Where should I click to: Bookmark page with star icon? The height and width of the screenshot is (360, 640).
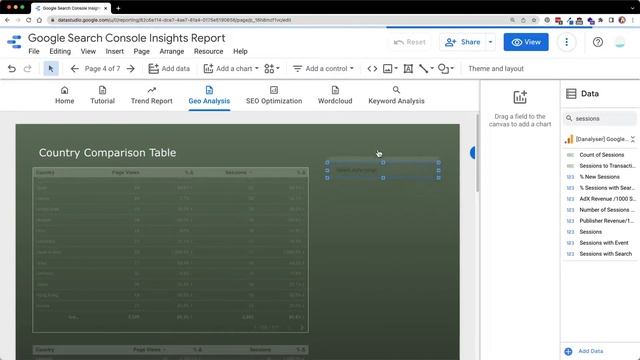tap(534, 20)
